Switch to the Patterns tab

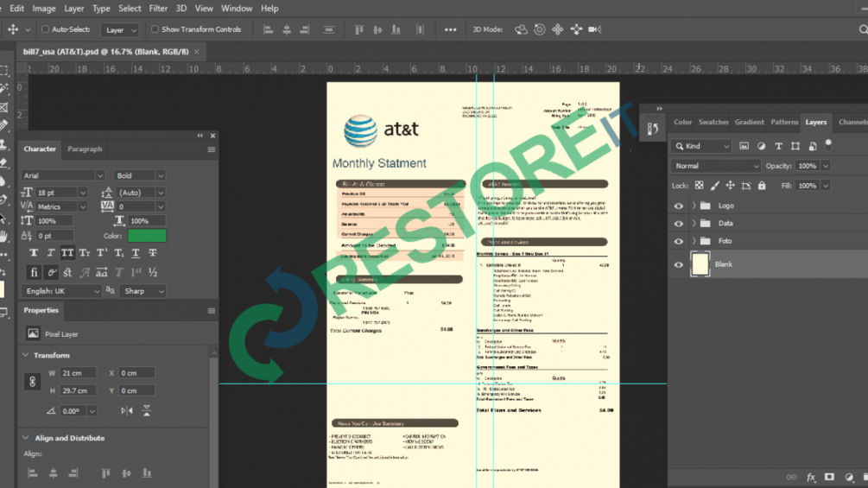[784, 123]
